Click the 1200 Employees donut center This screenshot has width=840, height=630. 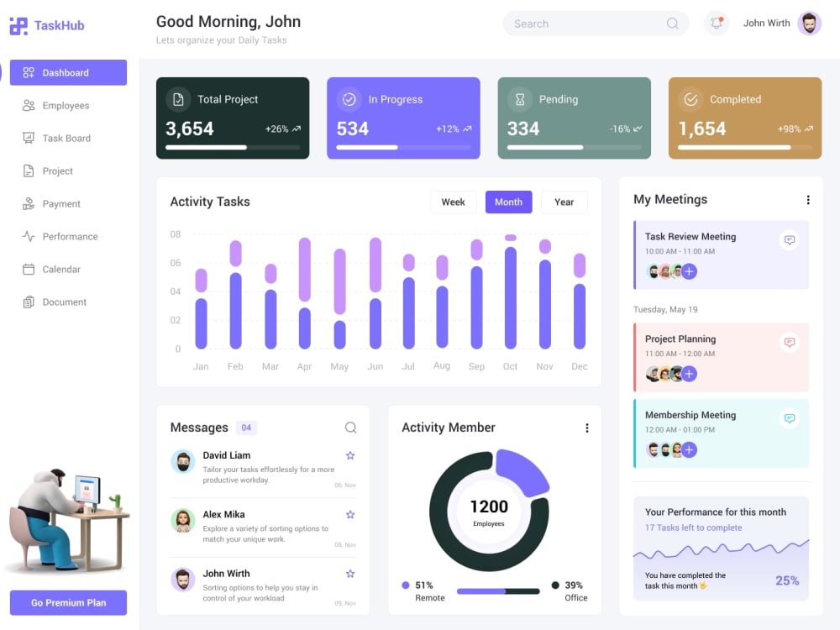pos(489,512)
